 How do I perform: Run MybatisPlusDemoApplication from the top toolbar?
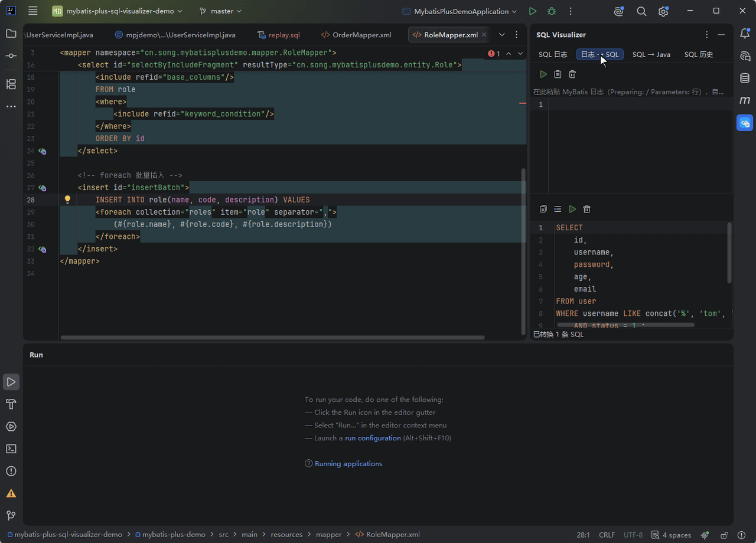coord(533,11)
